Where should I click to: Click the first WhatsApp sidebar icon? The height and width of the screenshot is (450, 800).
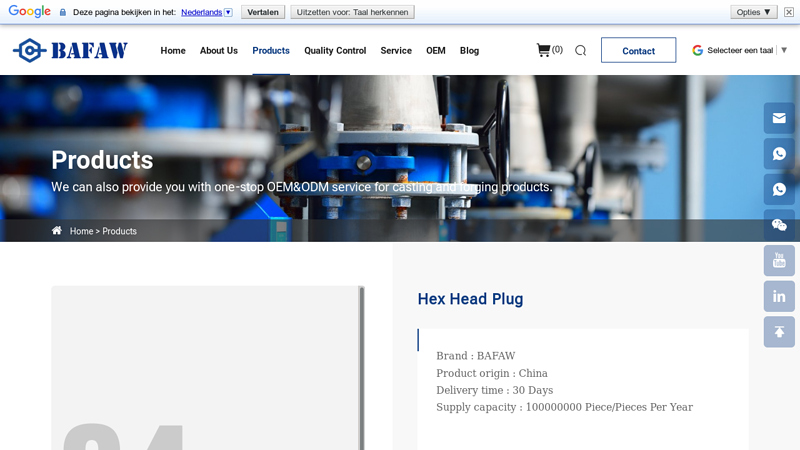(x=779, y=154)
